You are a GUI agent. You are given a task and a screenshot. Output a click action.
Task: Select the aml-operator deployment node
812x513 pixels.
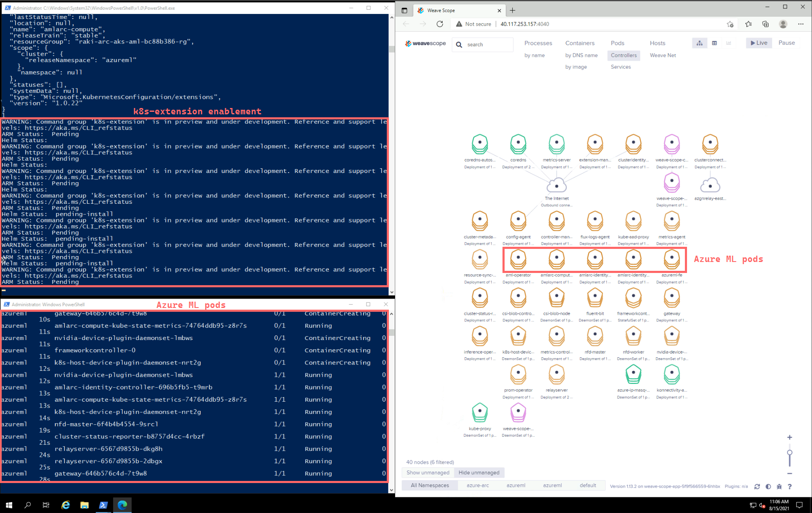point(518,260)
